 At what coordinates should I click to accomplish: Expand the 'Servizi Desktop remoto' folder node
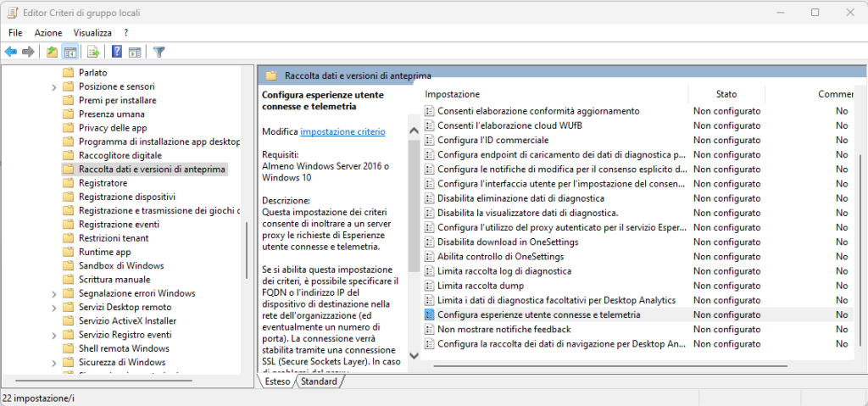54,307
